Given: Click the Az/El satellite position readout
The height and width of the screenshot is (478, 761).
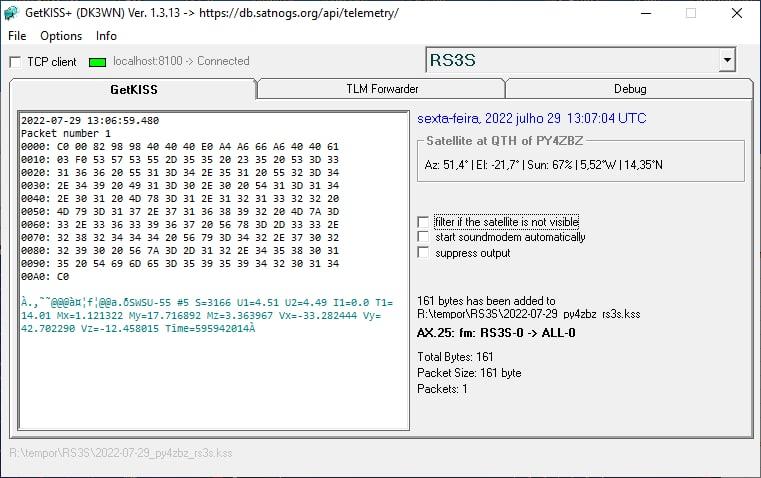Looking at the screenshot, I should 543,165.
